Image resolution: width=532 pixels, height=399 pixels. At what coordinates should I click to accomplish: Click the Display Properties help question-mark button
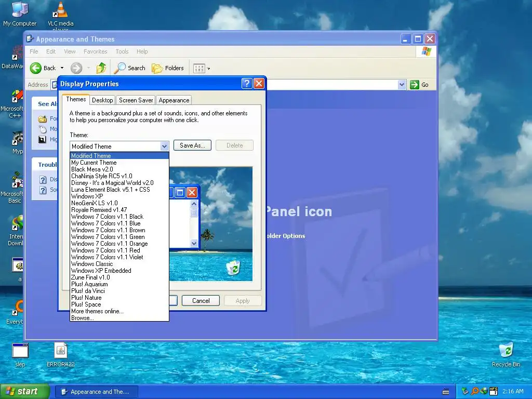point(247,84)
